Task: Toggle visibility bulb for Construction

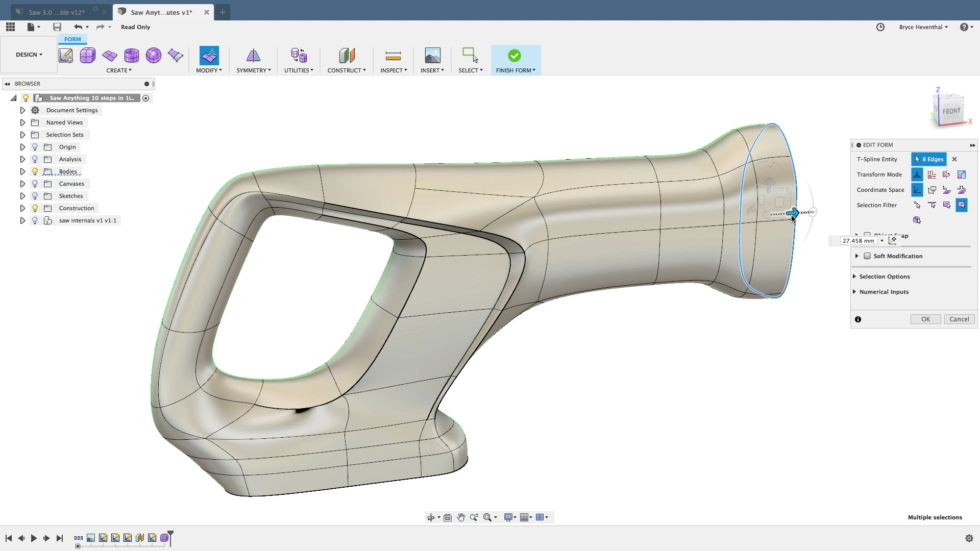Action: click(x=35, y=208)
